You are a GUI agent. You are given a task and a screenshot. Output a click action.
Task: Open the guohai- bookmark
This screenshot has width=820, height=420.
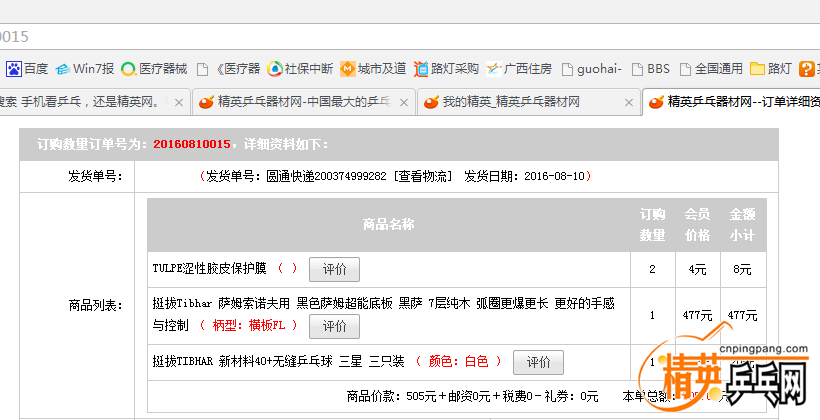(591, 69)
